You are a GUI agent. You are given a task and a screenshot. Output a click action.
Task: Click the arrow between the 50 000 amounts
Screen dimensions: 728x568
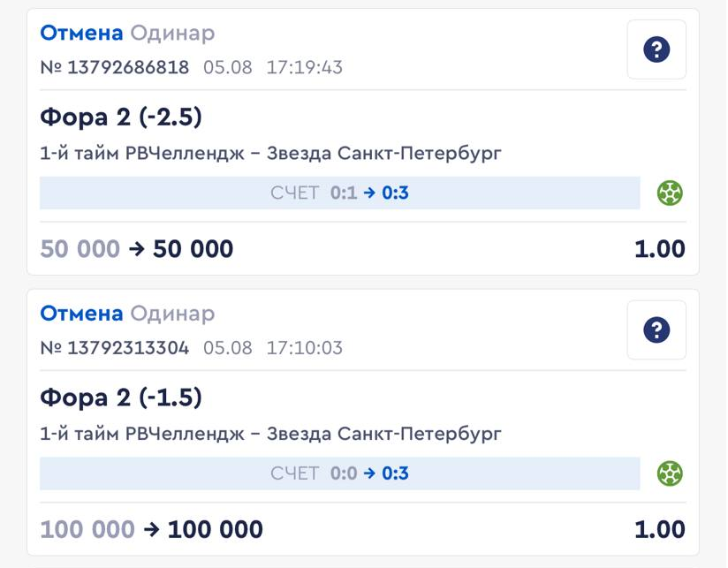tap(136, 249)
